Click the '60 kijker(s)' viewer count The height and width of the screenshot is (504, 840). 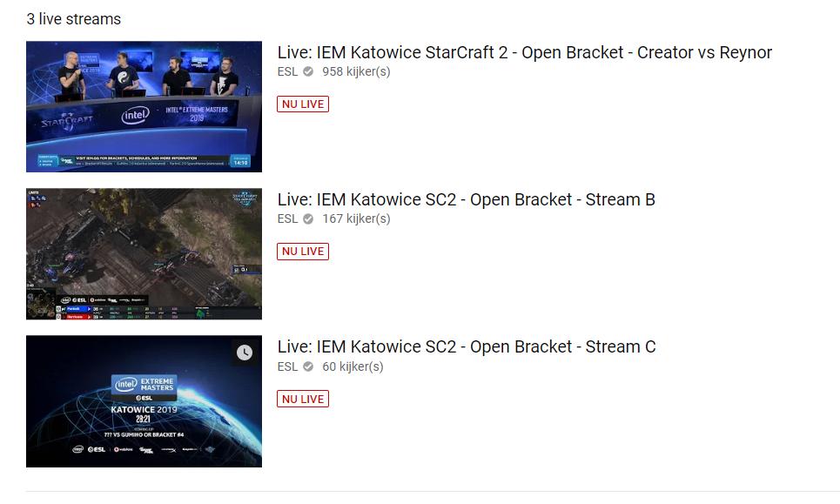pyautogui.click(x=353, y=366)
